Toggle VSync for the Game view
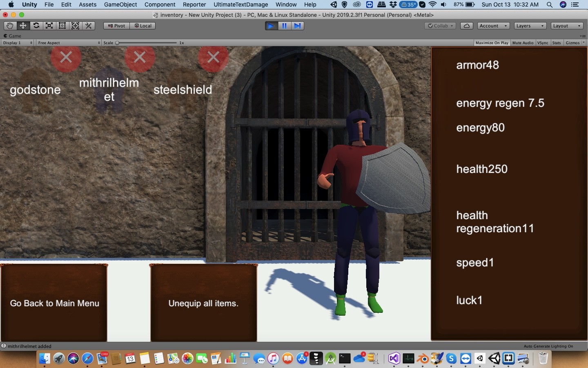 [543, 43]
